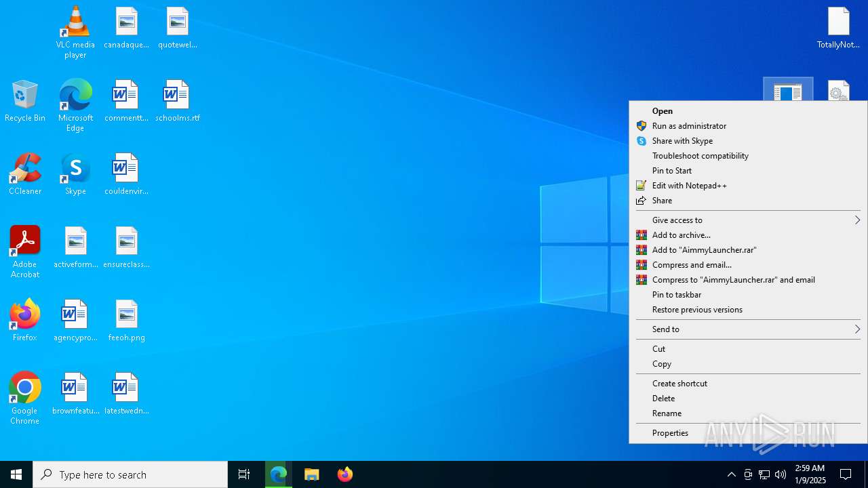
Task: Select Pin to taskbar
Action: pos(748,295)
